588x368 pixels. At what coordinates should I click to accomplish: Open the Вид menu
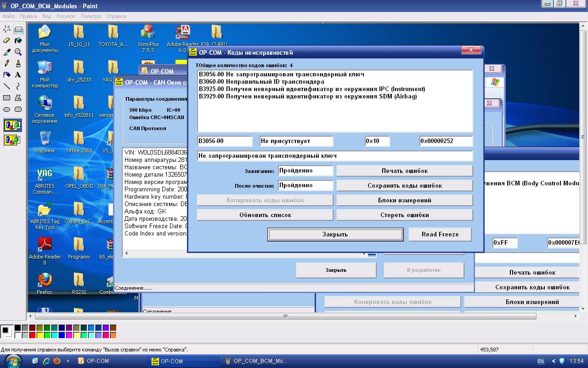46,16
